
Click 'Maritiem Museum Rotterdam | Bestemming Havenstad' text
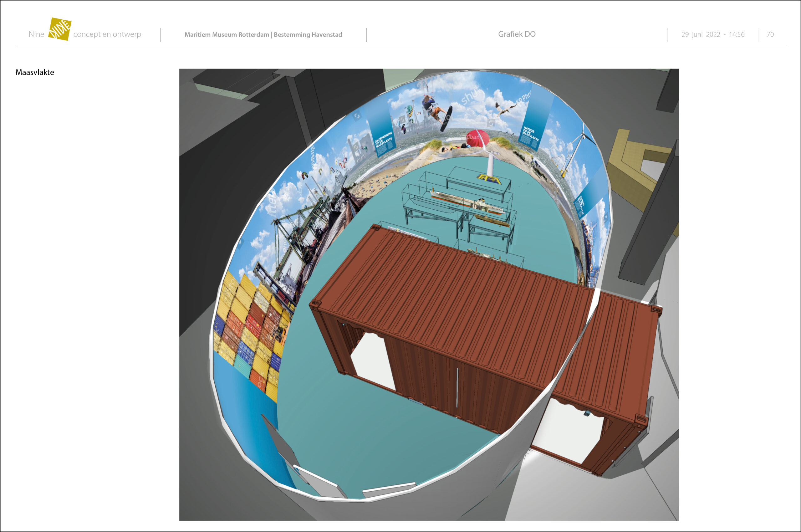click(263, 35)
